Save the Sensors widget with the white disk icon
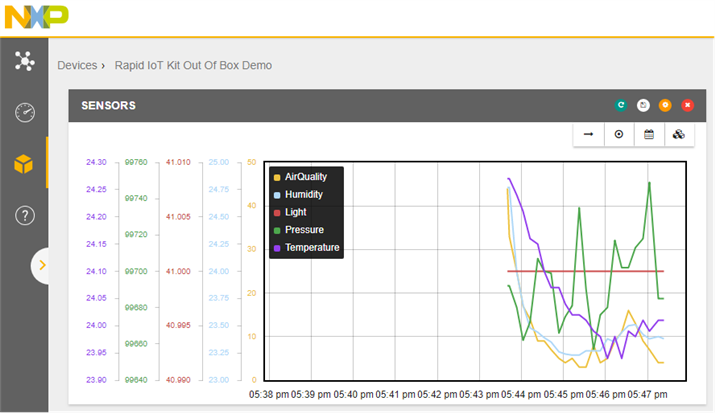Image resolution: width=715 pixels, height=413 pixels. coord(643,105)
